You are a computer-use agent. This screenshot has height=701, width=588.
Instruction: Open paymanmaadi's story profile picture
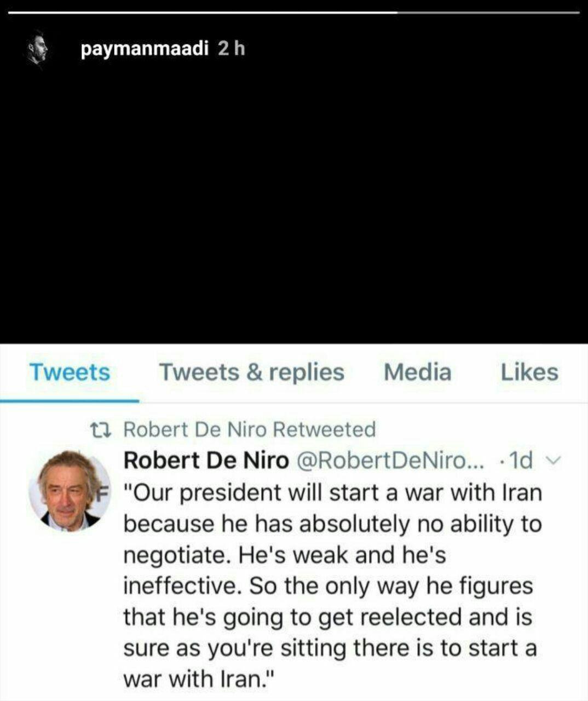37,50
